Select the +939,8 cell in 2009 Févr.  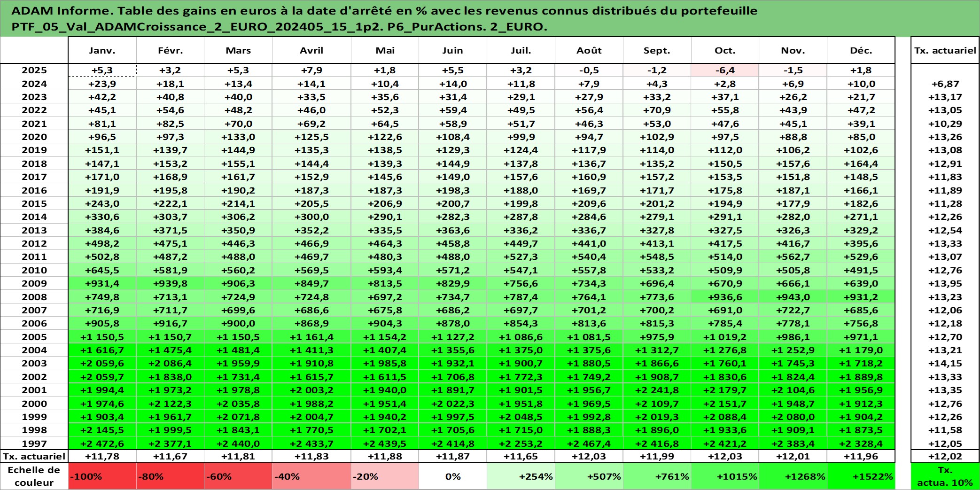coord(170,283)
